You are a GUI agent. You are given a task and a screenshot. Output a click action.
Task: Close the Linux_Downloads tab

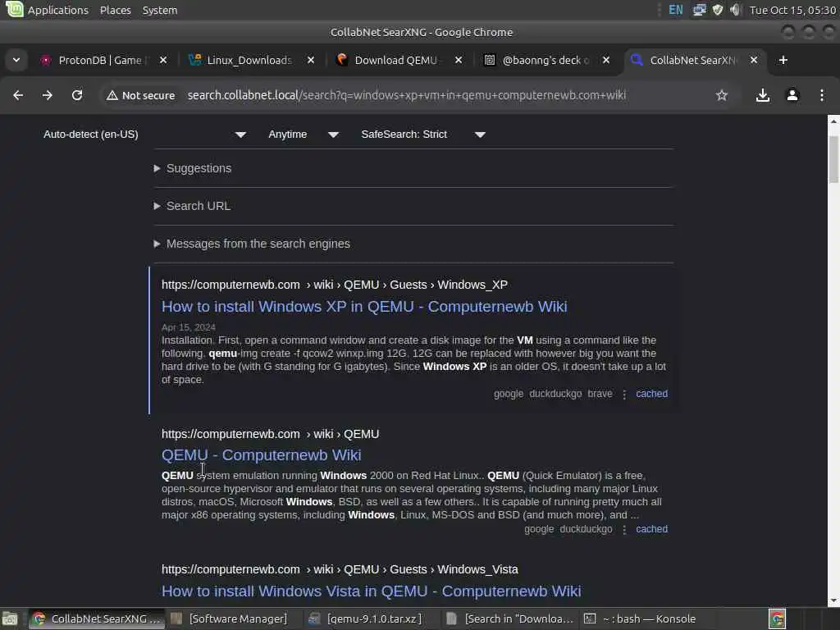coord(311,60)
